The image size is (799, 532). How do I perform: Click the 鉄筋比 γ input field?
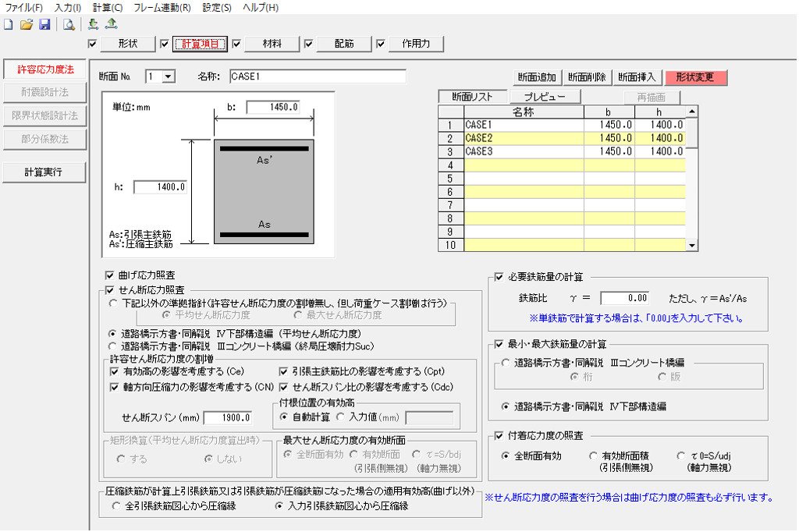(625, 298)
